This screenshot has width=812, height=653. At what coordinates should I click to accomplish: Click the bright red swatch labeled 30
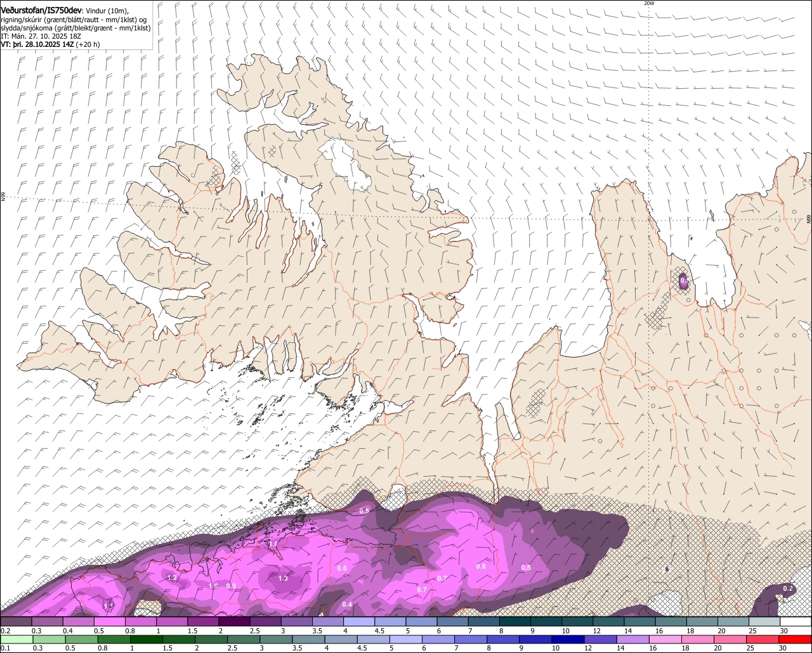pos(796,639)
